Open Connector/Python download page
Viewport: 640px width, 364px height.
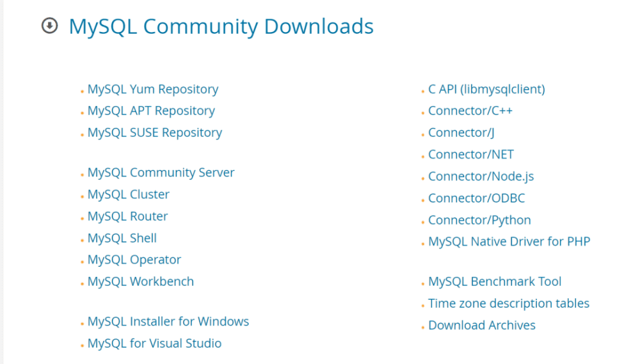(479, 220)
